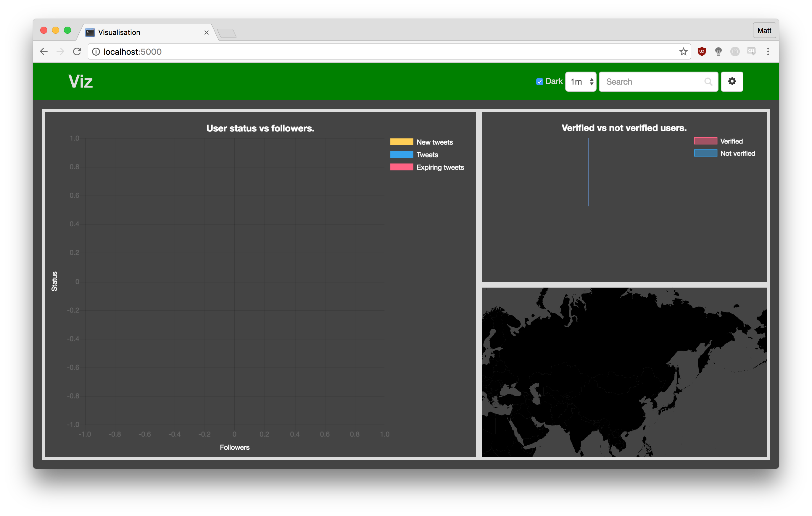Close the Visualisation tab
This screenshot has height=516, width=812.
point(206,32)
